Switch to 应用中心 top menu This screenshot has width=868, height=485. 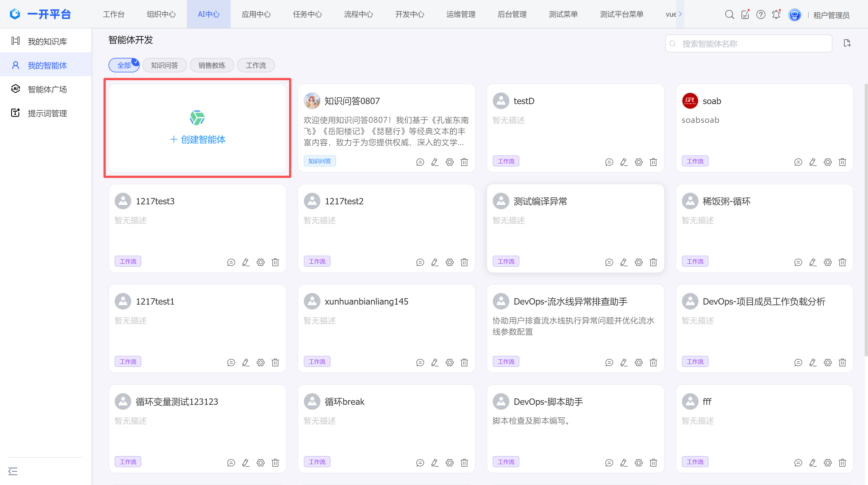pyautogui.click(x=256, y=14)
